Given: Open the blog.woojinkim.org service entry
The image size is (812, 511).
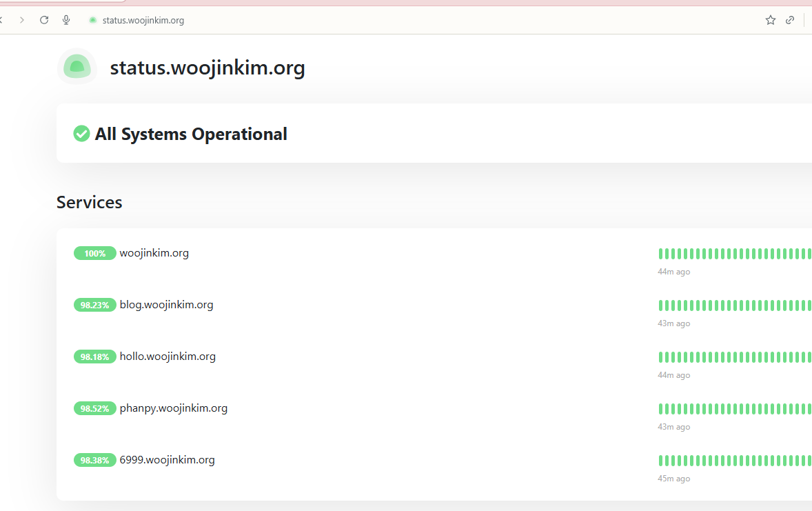Looking at the screenshot, I should tap(166, 305).
